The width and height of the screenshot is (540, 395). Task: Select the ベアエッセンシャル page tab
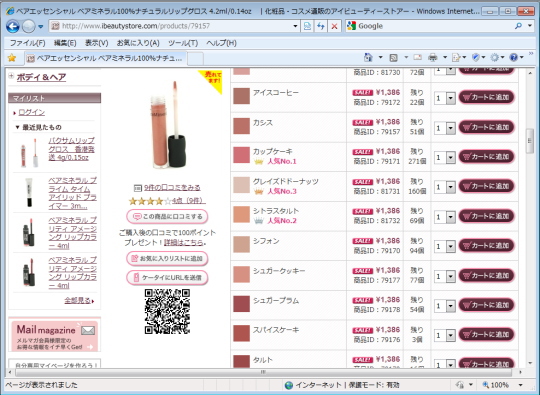pyautogui.click(x=105, y=58)
